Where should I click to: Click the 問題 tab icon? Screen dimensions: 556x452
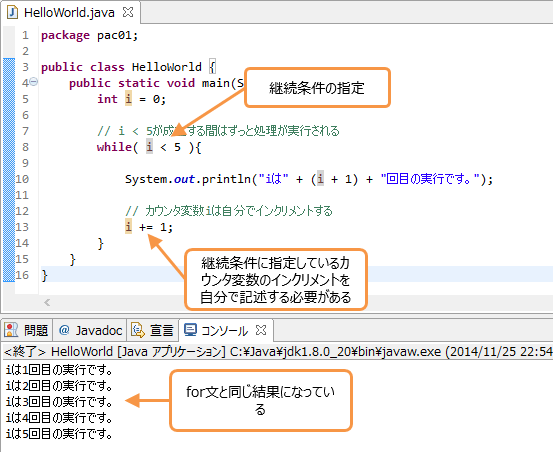[11, 330]
